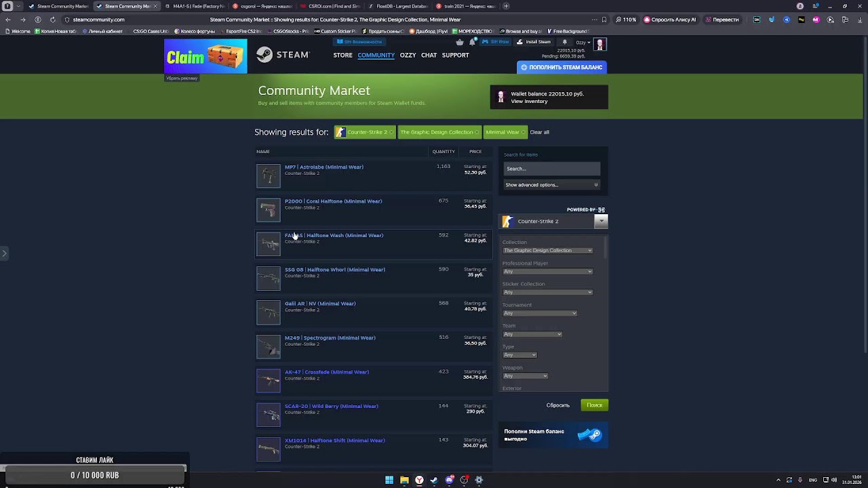Sort results by the QUANTITY column header

(443, 152)
